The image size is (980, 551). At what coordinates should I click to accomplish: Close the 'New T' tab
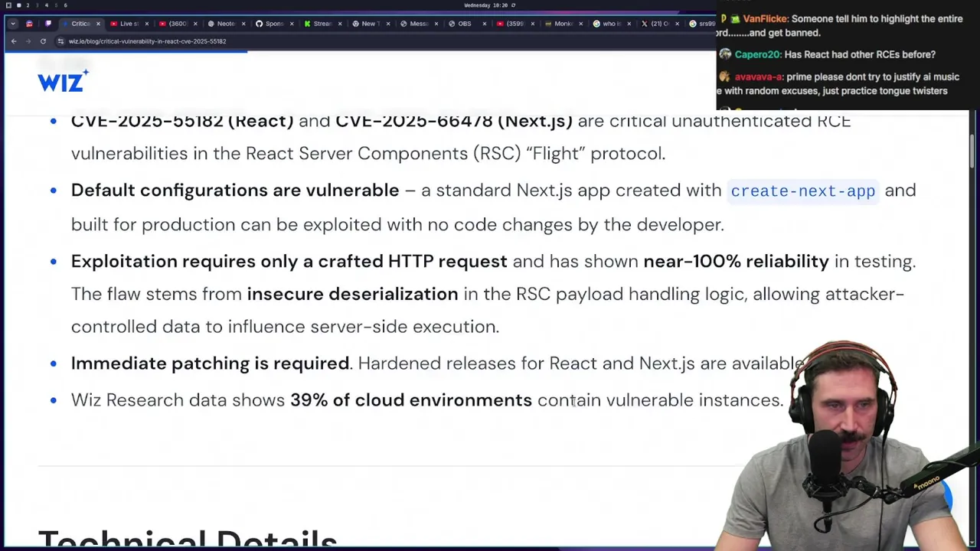387,24
